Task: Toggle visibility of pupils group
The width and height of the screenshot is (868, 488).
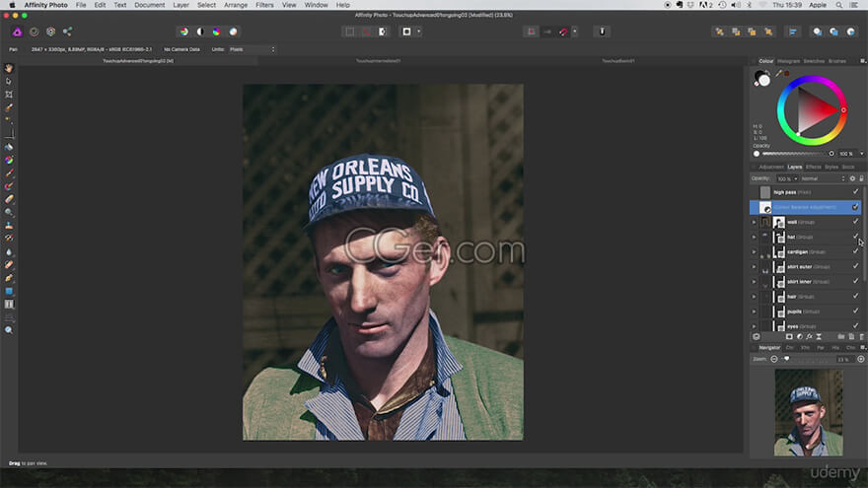Action: (x=855, y=312)
